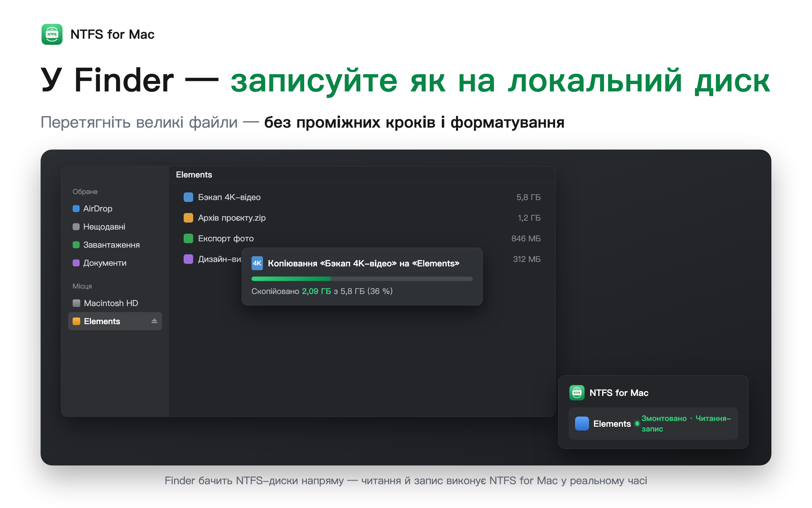Select the Elements volume row in sidebar
This screenshot has width=812, height=508.
[x=115, y=322]
